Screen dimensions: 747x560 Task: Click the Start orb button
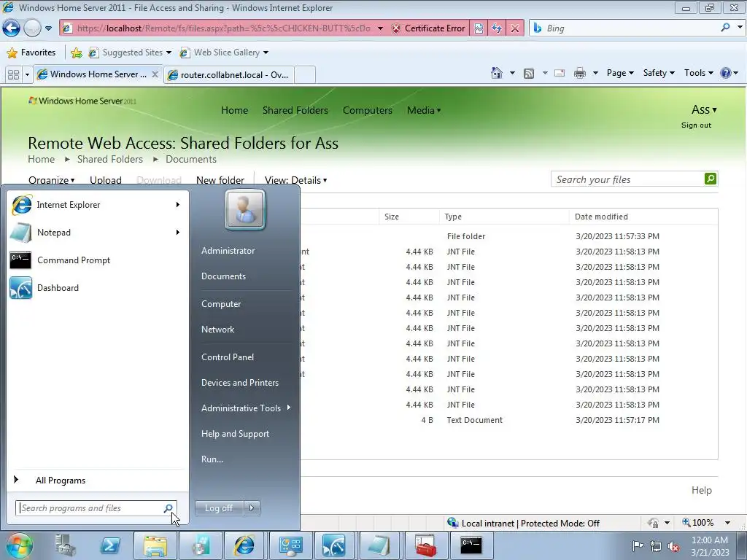(20, 545)
